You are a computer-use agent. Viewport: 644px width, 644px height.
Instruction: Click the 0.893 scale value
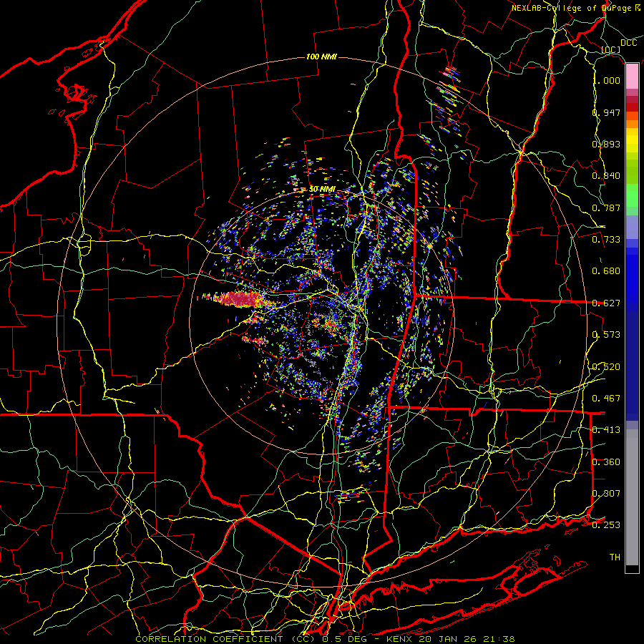point(606,144)
